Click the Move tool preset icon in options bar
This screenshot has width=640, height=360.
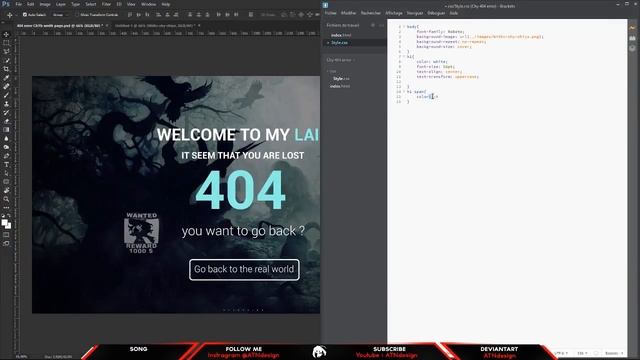pyautogui.click(x=10, y=15)
